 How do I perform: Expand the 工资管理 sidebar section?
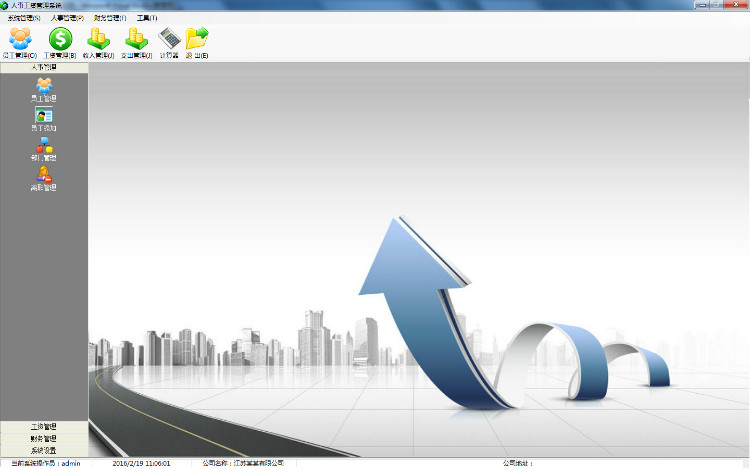click(x=44, y=426)
